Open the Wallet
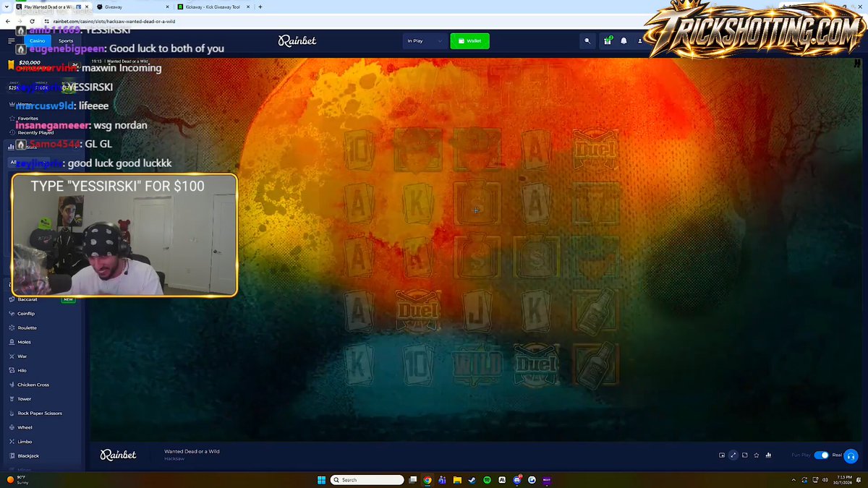 click(469, 41)
